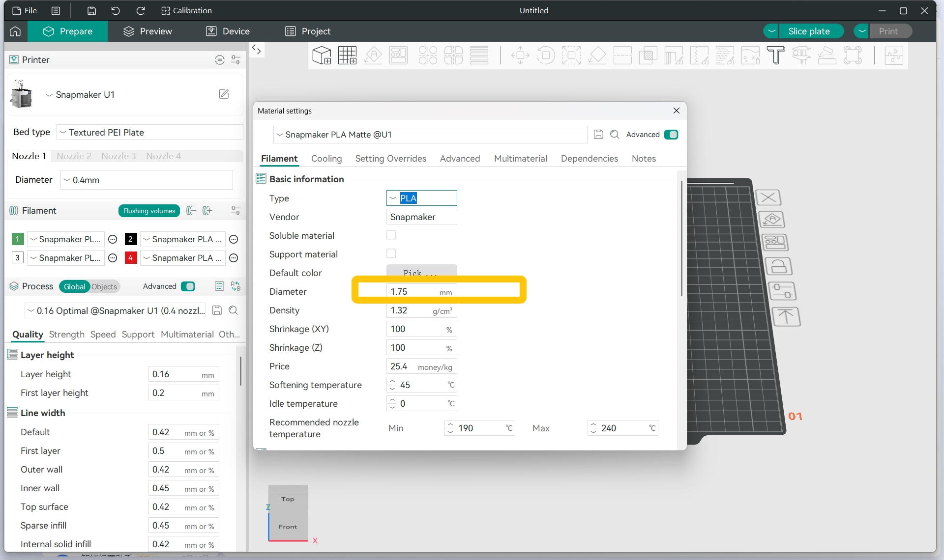This screenshot has width=944, height=560.
Task: Switch to the Cooling tab
Action: (x=326, y=159)
